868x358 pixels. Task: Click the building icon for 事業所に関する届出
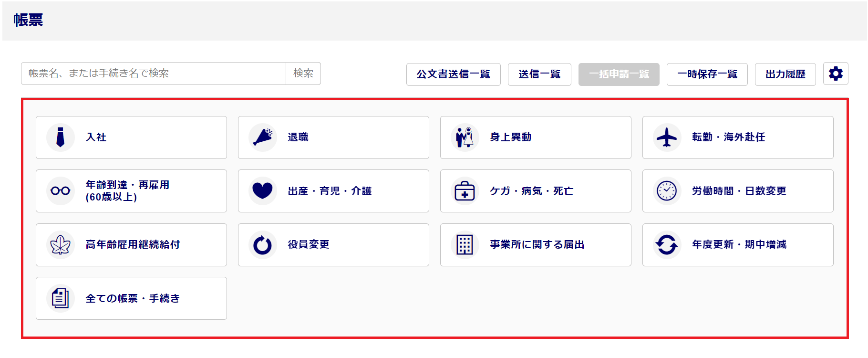[465, 245]
